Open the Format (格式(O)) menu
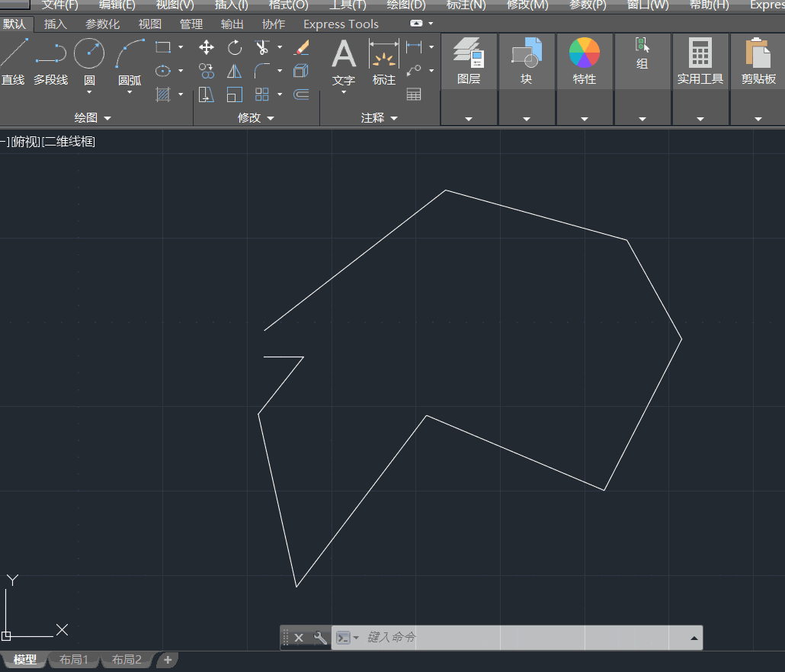 coord(288,5)
